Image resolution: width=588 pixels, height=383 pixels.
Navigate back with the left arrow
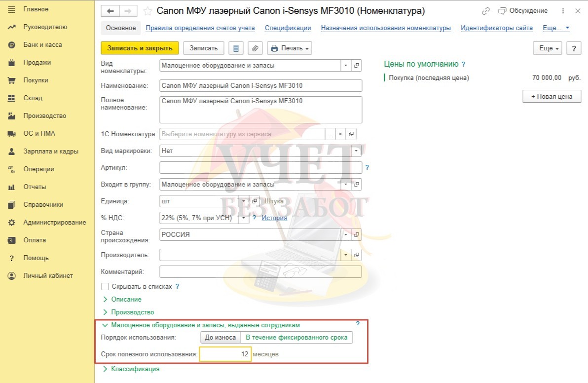[110, 11]
